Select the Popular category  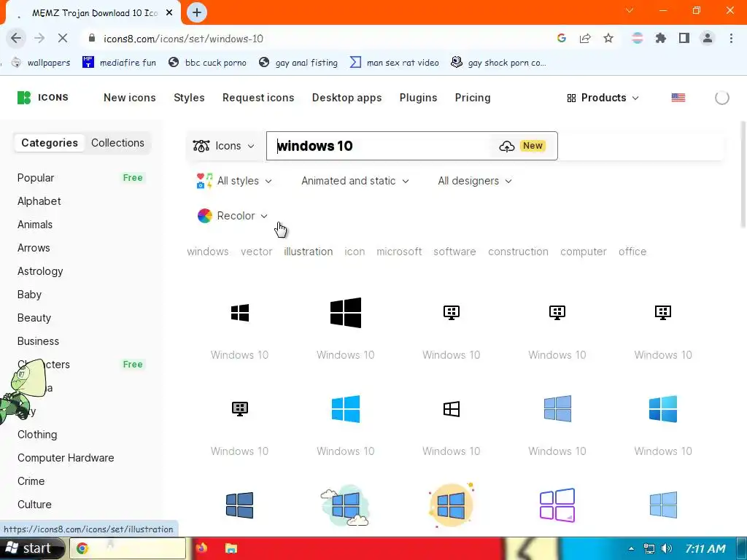pyautogui.click(x=36, y=178)
